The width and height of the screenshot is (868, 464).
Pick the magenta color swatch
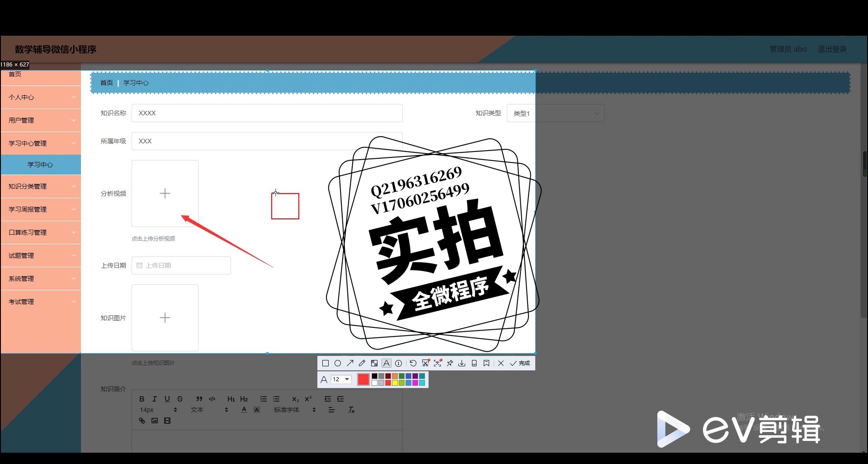[x=415, y=383]
